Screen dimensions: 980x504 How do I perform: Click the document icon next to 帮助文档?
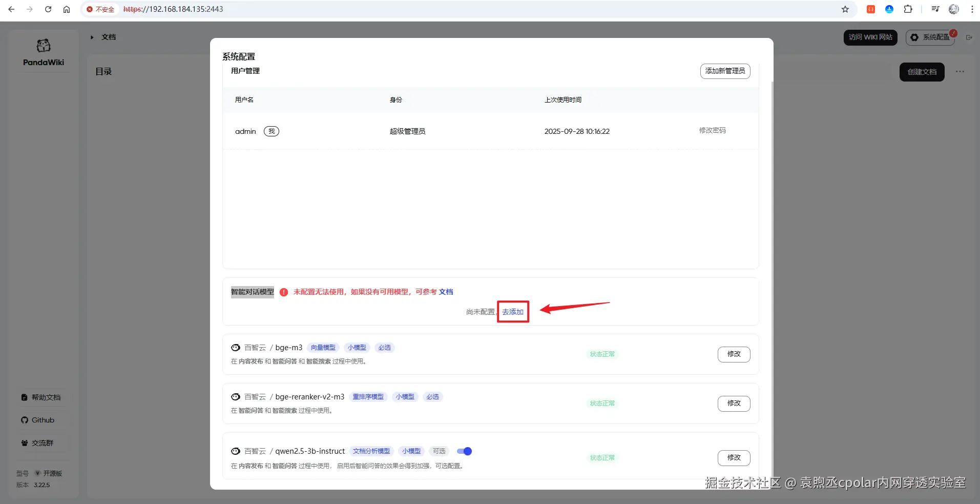(x=24, y=397)
